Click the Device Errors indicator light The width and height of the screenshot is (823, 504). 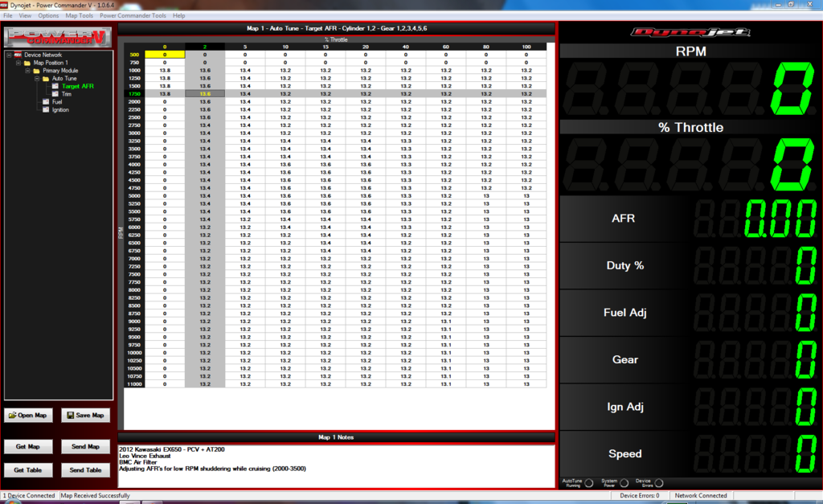(x=659, y=483)
